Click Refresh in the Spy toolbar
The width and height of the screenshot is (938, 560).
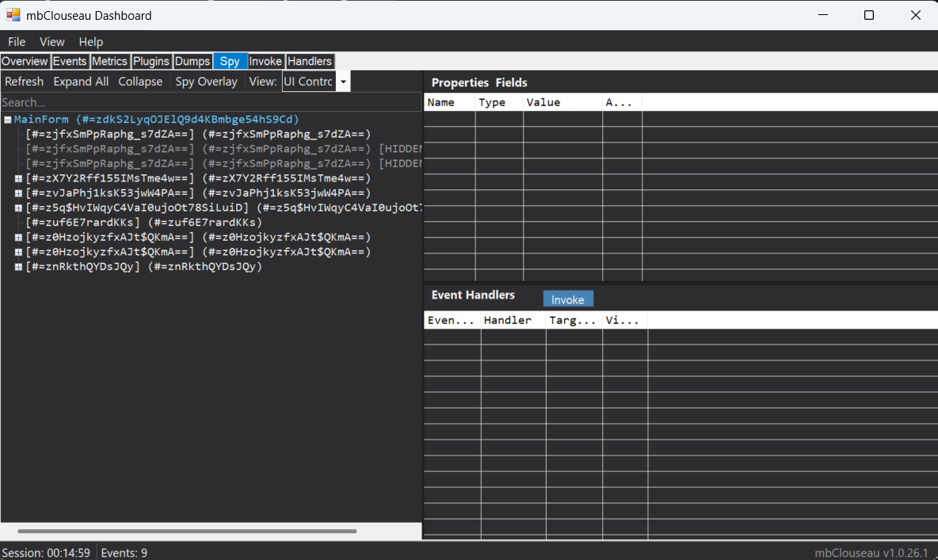25,82
